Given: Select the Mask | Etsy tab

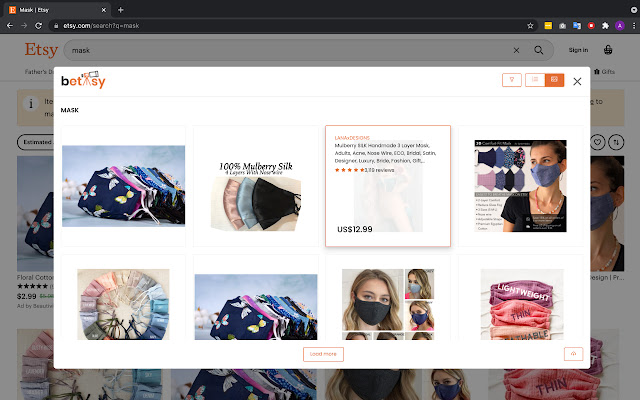Looking at the screenshot, I should (57, 10).
